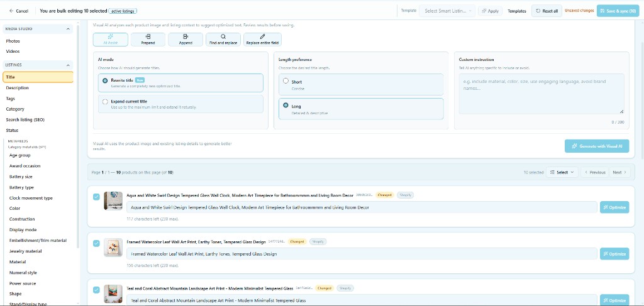Select the Numeral style metafield
644x306 pixels.
point(23,272)
